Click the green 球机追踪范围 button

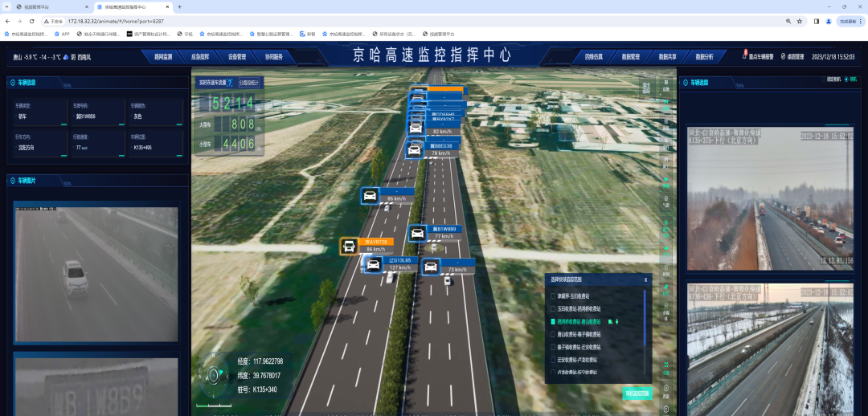point(637,394)
